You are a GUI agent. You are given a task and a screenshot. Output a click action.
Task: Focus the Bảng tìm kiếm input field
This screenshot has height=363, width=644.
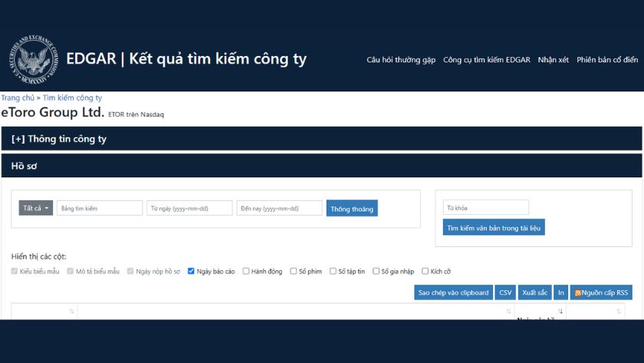100,208
